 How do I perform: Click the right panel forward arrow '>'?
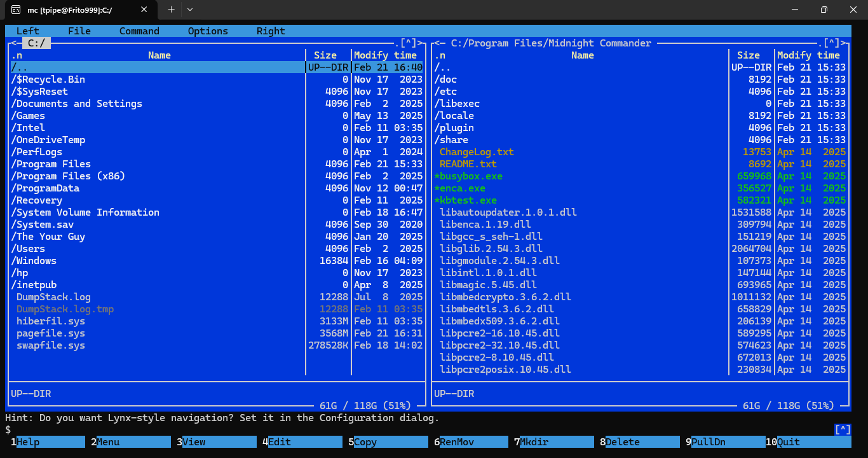coord(844,43)
